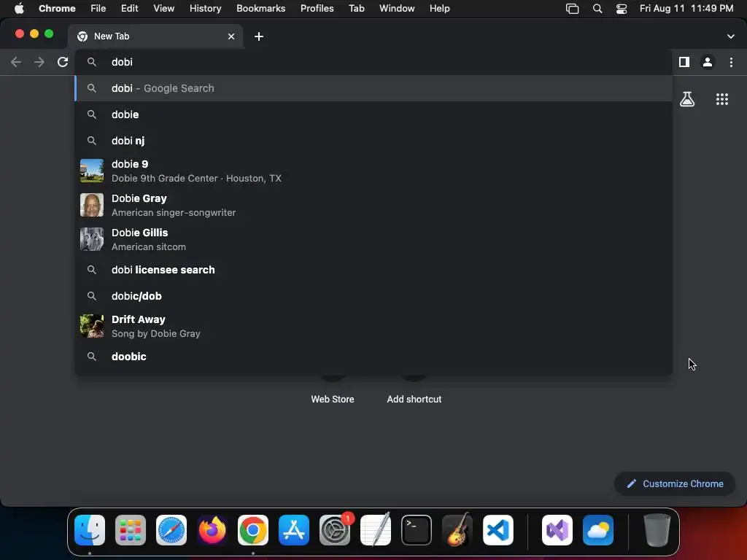
Task: Click the browser forward arrow
Action: [39, 62]
